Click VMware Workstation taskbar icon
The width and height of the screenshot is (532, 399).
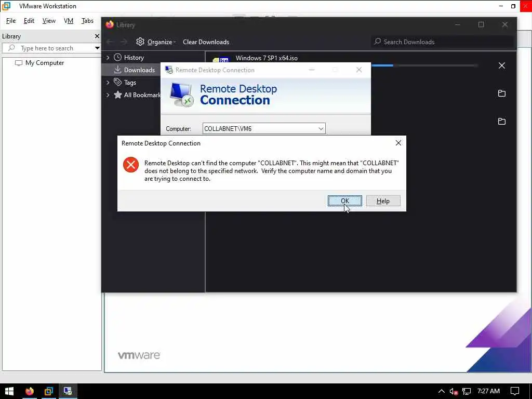49,391
